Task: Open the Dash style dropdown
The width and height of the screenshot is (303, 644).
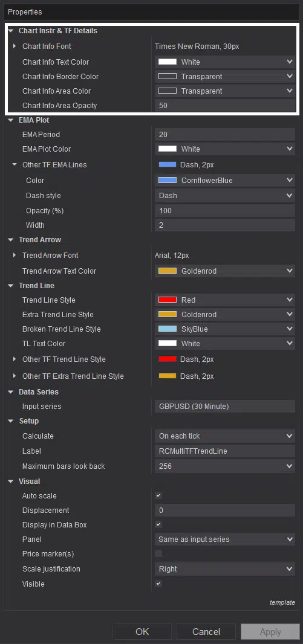Action: 225,196
